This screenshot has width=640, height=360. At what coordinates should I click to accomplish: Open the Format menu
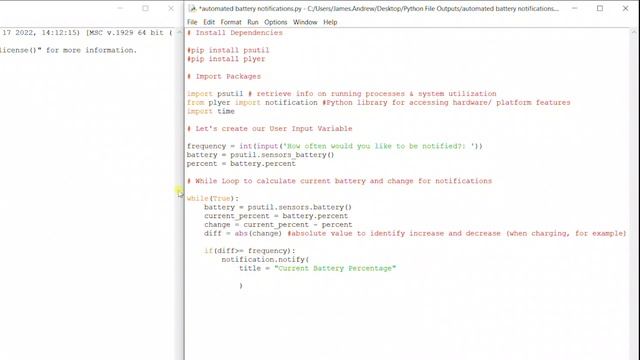pos(231,22)
